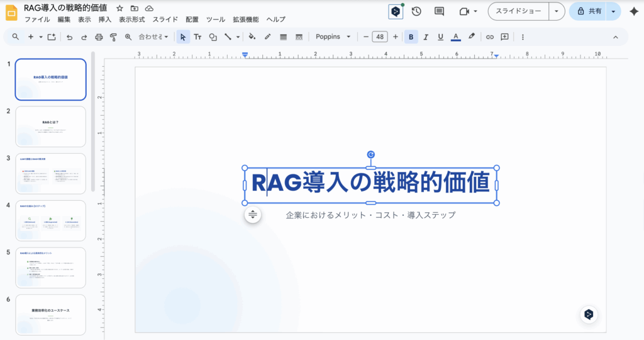Toggle Underline formatting
644x340 pixels.
[440, 37]
